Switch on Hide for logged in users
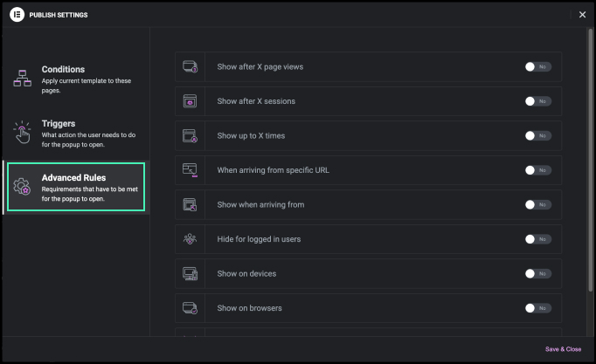This screenshot has height=364, width=596. [537, 239]
